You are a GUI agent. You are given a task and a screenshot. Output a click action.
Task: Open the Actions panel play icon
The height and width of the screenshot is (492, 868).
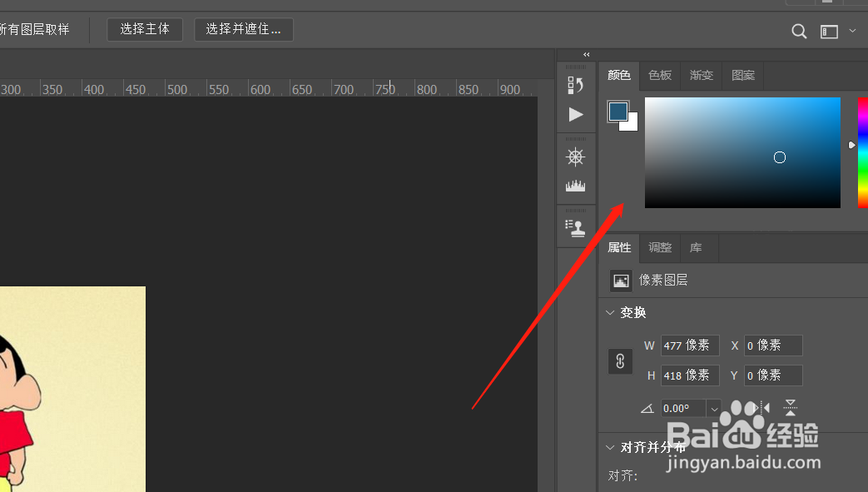click(576, 115)
